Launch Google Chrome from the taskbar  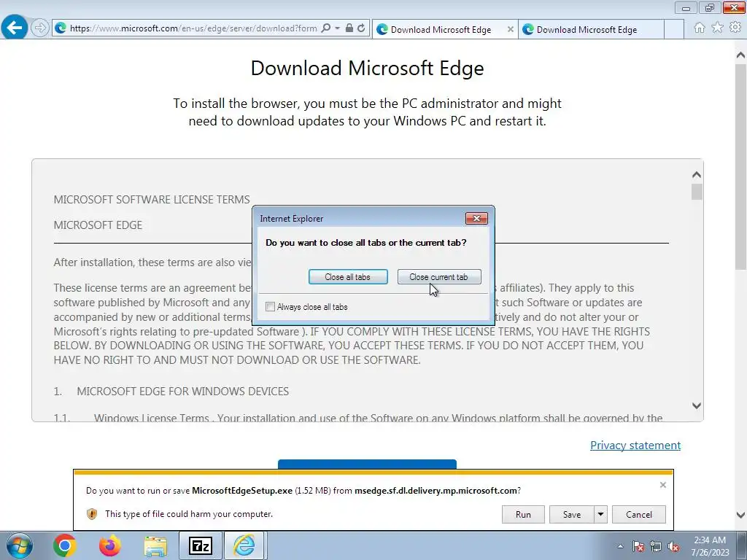(x=65, y=545)
